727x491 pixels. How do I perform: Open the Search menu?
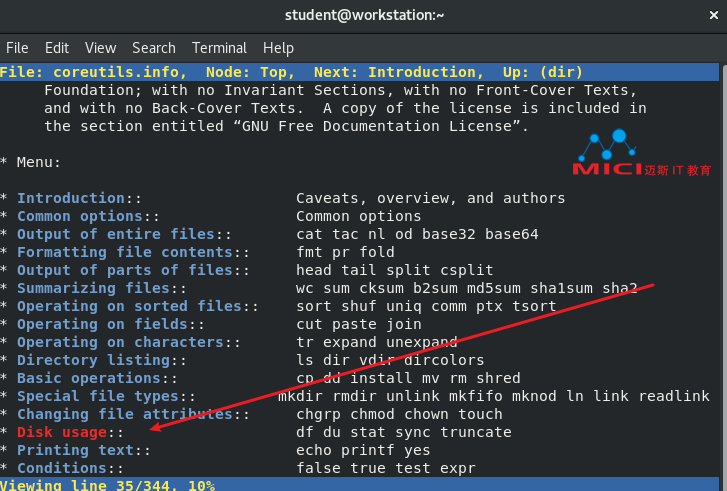point(154,48)
